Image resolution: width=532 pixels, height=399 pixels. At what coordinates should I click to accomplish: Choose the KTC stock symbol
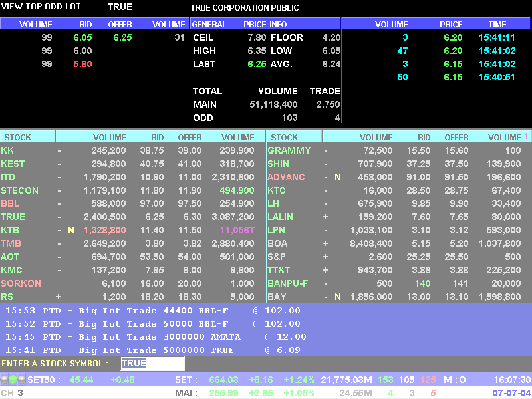tap(276, 190)
